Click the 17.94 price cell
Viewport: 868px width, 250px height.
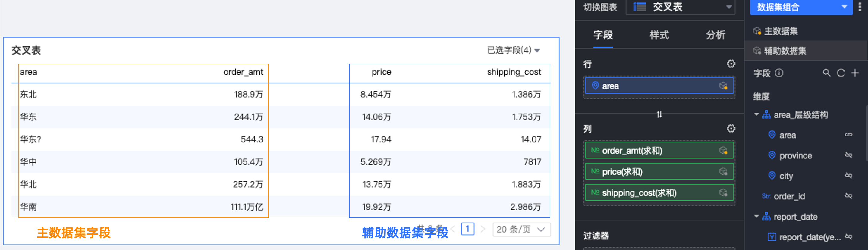pyautogui.click(x=381, y=139)
